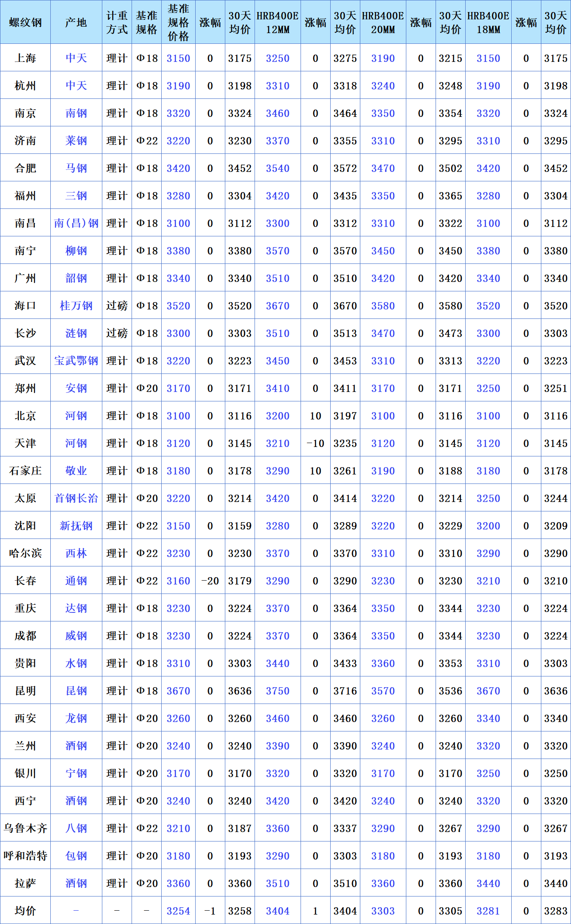The image size is (571, 924).
Task: Click the 龙钢 producer link
Action: tap(76, 718)
